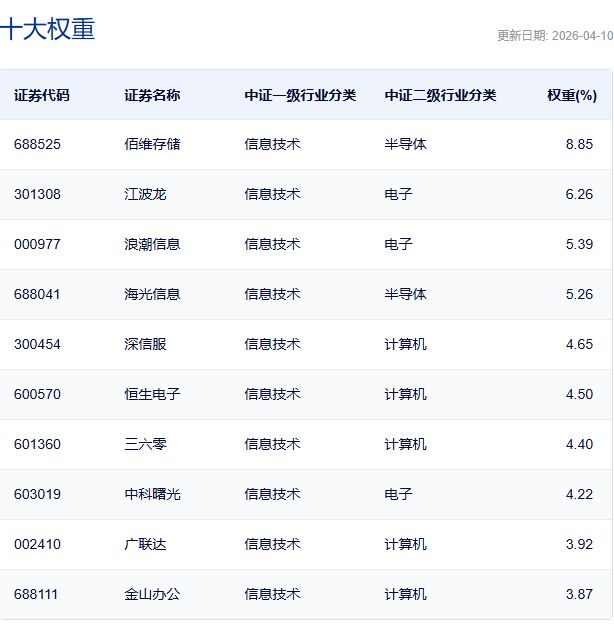614x626 pixels.
Task: Click the stock name 佰维存储
Action: 152,144
